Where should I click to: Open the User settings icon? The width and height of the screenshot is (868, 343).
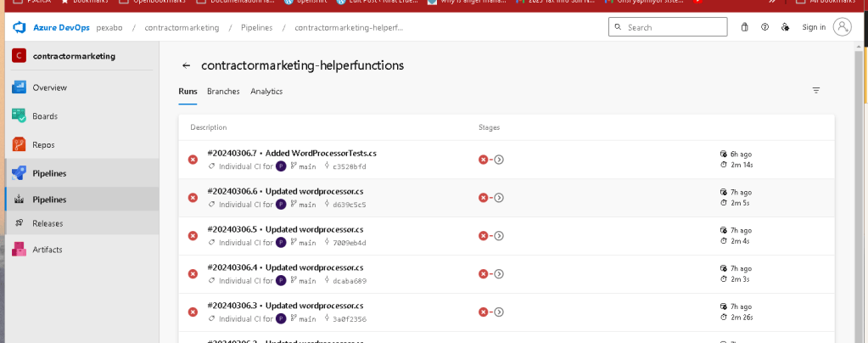(785, 27)
